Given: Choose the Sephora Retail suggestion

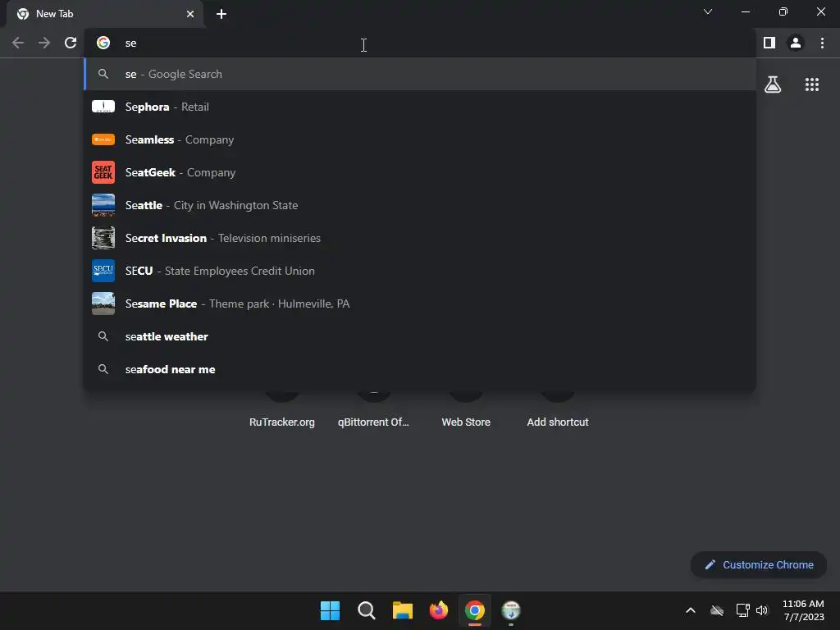Looking at the screenshot, I should pos(420,107).
